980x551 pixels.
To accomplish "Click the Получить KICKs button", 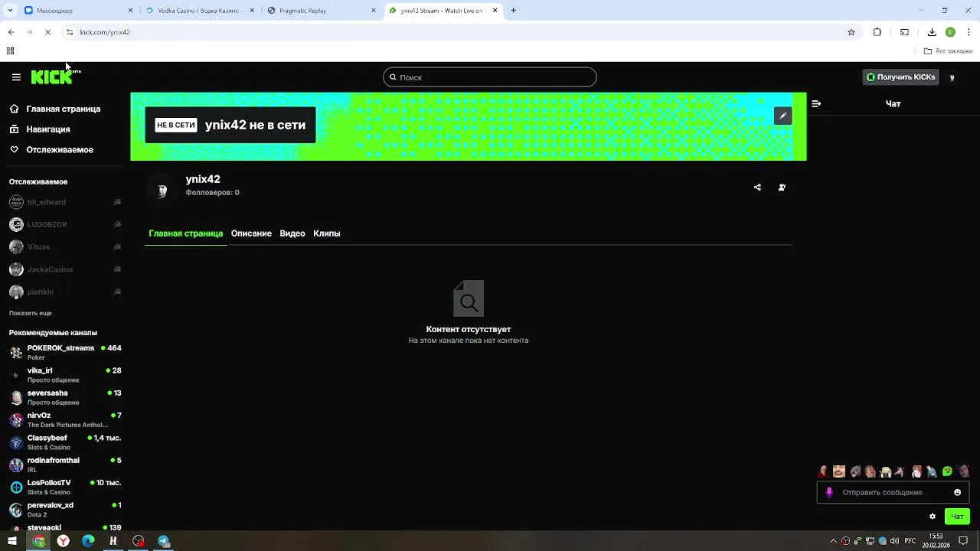I will tap(901, 77).
